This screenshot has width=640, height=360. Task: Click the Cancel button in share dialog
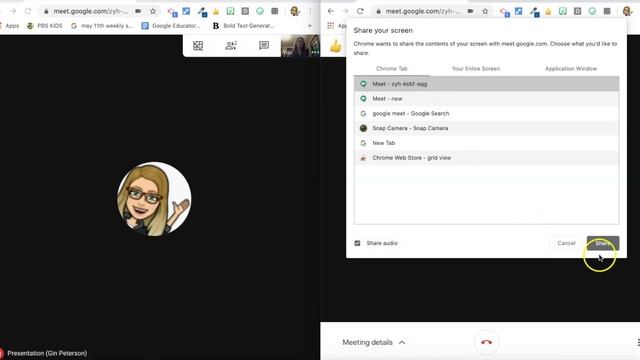(566, 243)
